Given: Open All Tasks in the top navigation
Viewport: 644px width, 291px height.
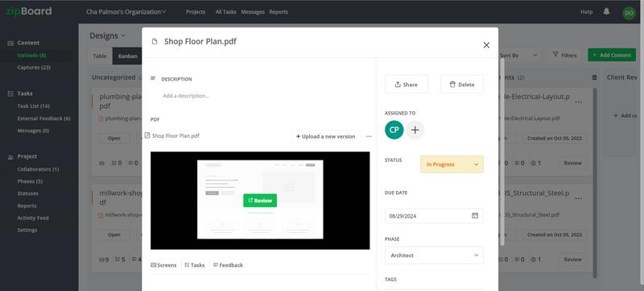Looking at the screenshot, I should tap(226, 12).
